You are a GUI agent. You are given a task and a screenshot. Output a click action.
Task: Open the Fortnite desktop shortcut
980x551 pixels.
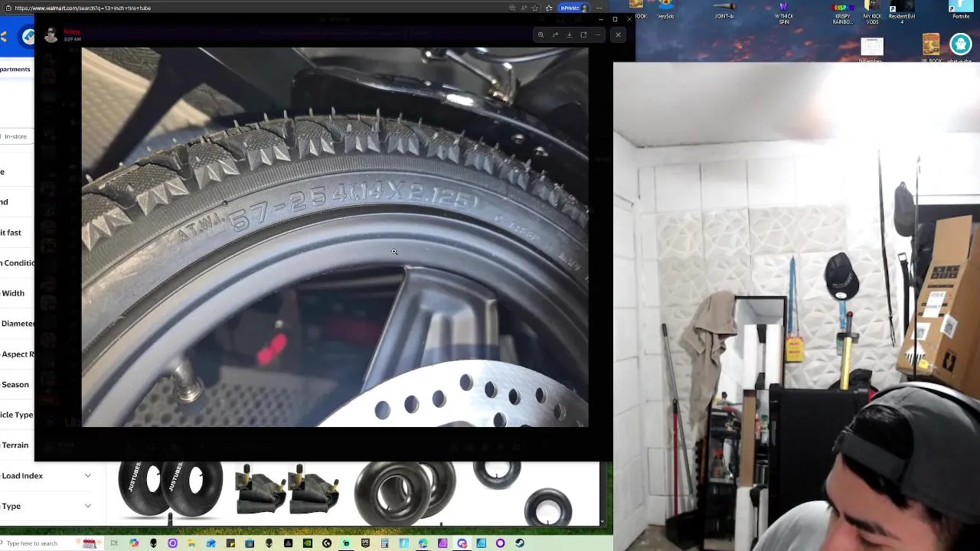click(x=961, y=11)
